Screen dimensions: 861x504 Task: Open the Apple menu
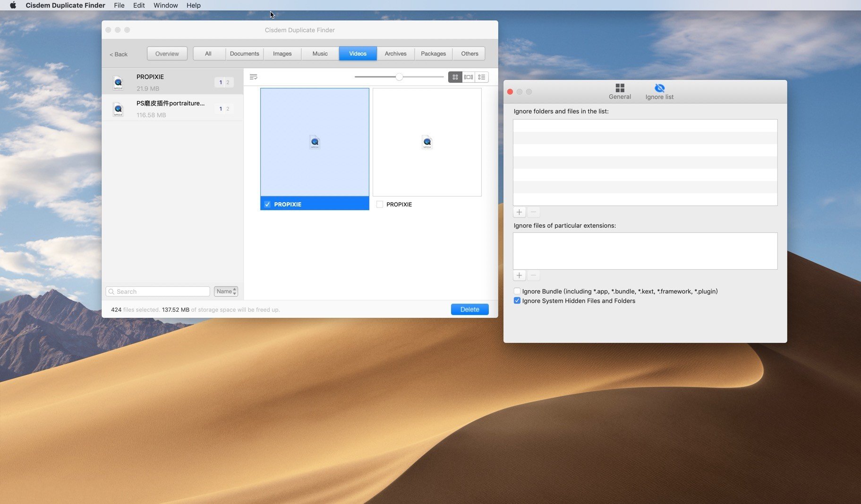[13, 5]
